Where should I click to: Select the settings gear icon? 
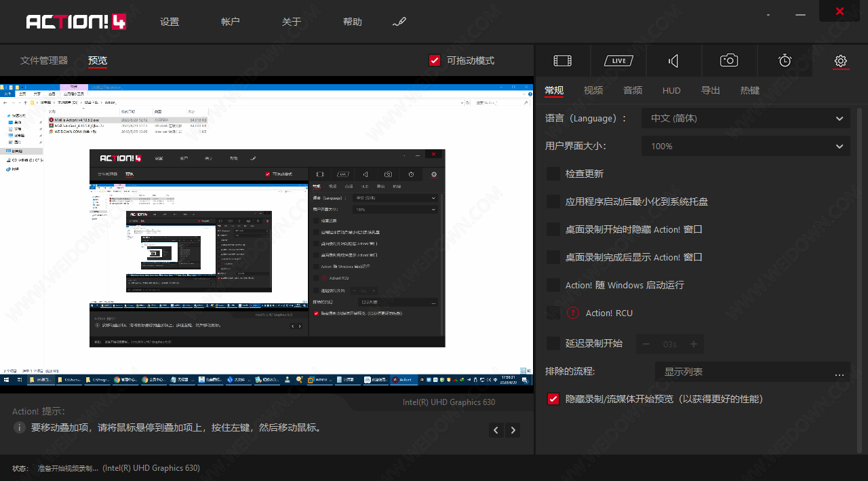pyautogui.click(x=841, y=61)
